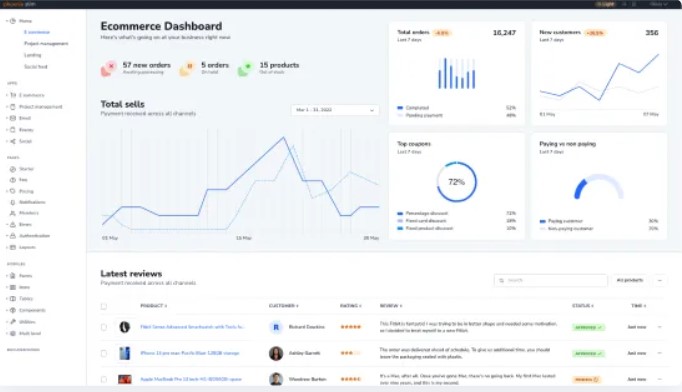The image size is (682, 392).
Task: Open the iPhone 13 pro max product link
Action: pos(190,353)
